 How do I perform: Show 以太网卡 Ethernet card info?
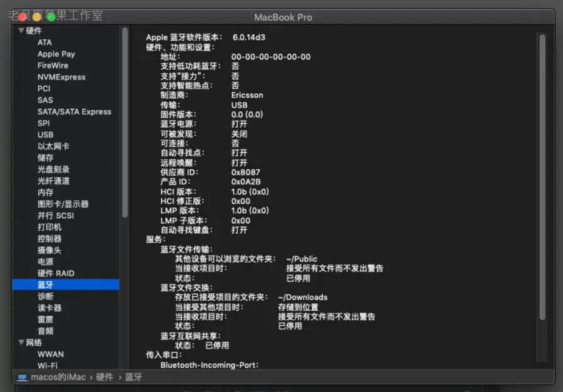click(53, 146)
